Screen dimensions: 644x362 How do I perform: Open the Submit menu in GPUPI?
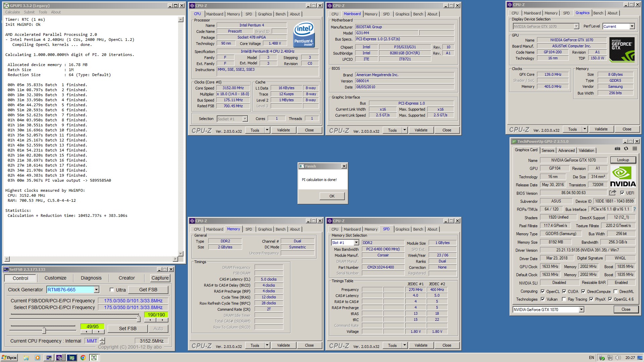coord(29,12)
